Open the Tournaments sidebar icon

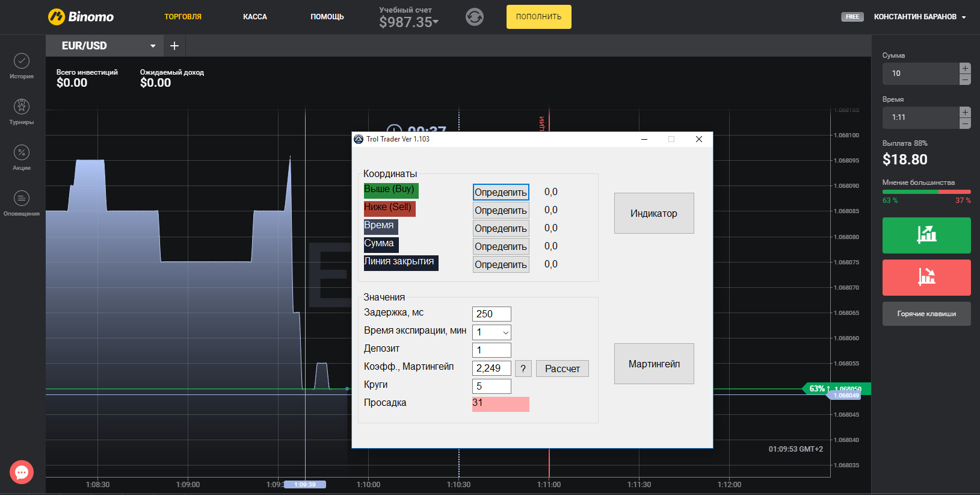click(22, 107)
